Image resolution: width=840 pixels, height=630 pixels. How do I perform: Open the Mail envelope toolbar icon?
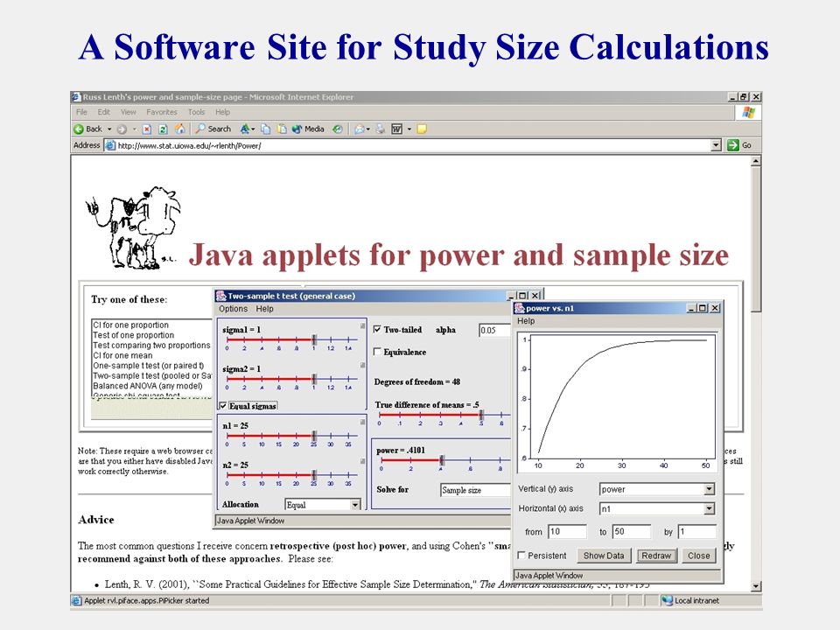pos(360,129)
